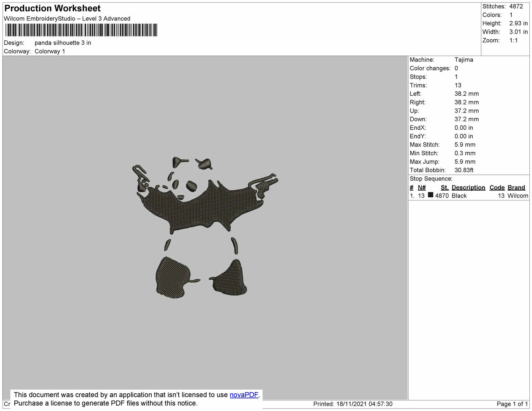Select the Zoom value '1:1'
This screenshot has width=532, height=411.
514,40
